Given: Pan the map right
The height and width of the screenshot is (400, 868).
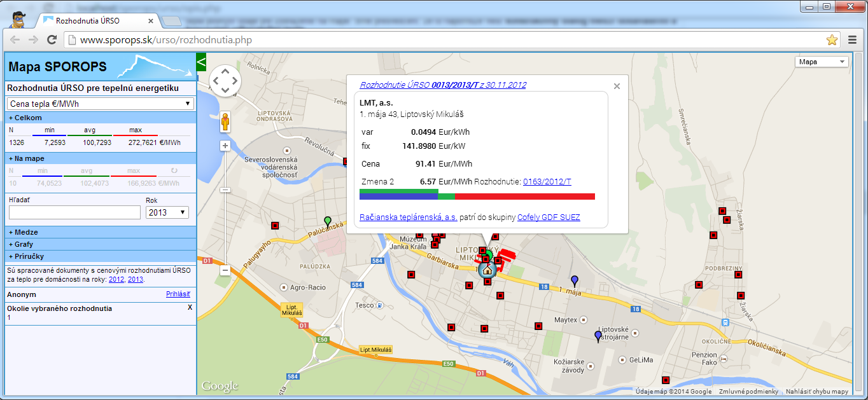Looking at the screenshot, I should point(234,81).
